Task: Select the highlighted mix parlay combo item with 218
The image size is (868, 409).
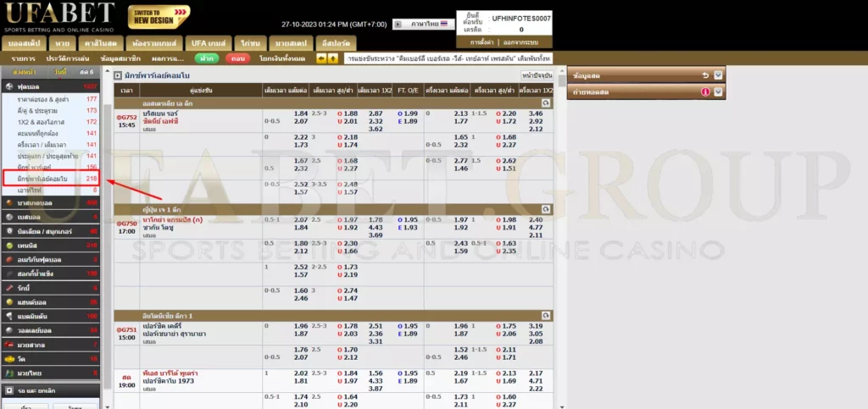Action: point(51,180)
